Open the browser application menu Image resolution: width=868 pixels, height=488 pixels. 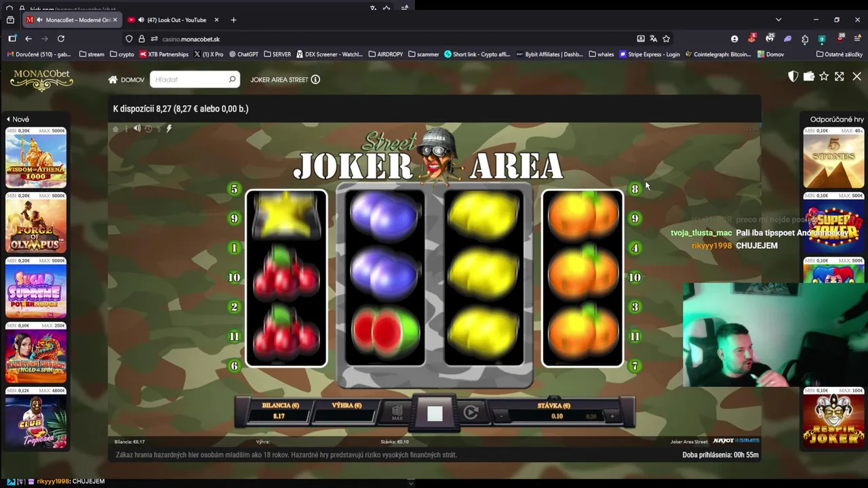click(856, 39)
